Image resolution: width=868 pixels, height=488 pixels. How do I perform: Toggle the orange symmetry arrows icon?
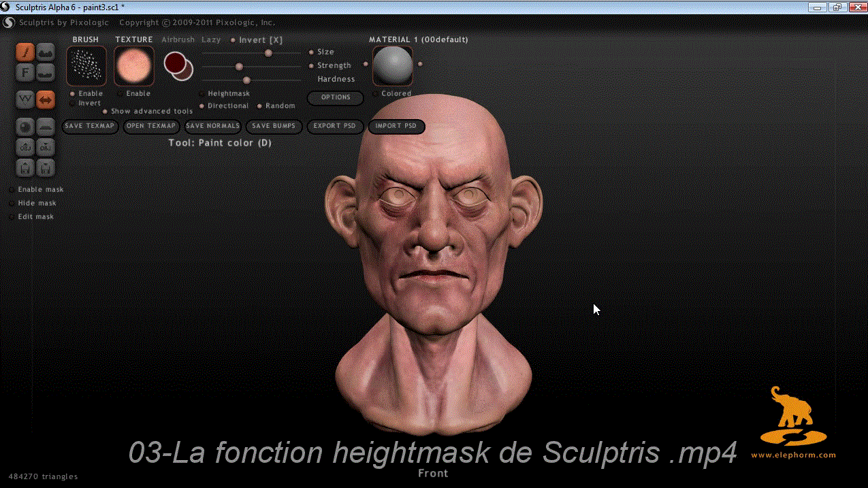point(46,100)
